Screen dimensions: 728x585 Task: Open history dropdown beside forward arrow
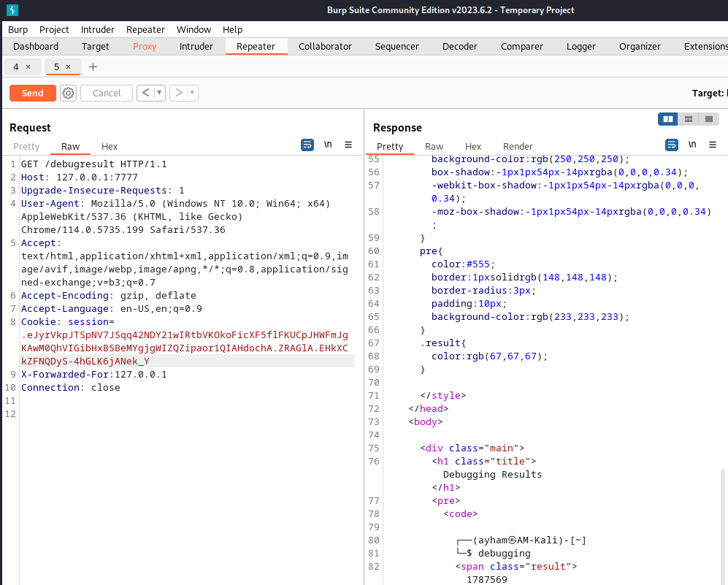[x=192, y=93]
